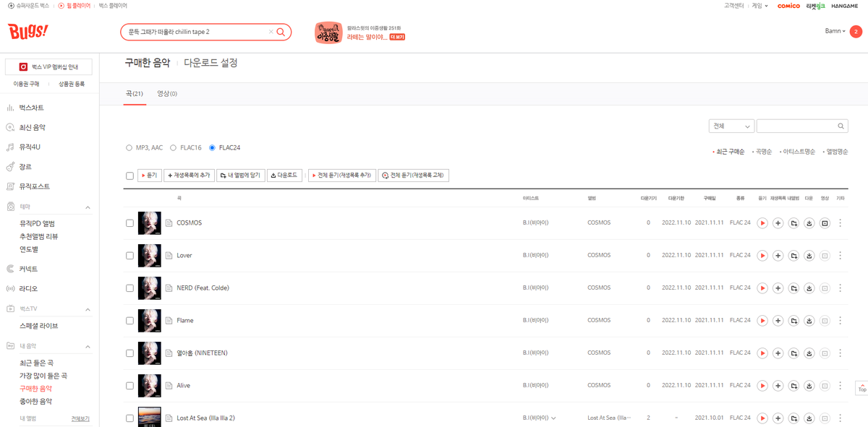
Task: Collapse the 테마 sidebar section
Action: pyautogui.click(x=88, y=208)
